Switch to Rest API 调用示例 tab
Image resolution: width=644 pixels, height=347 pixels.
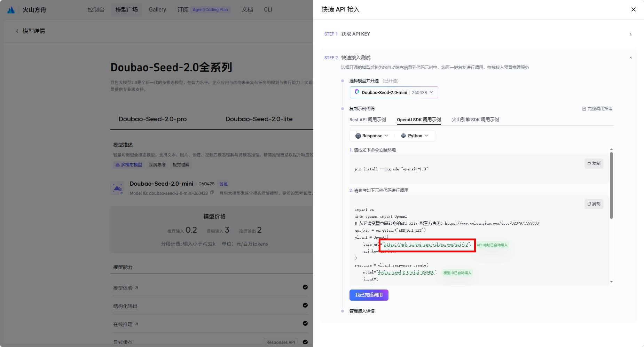click(x=368, y=119)
